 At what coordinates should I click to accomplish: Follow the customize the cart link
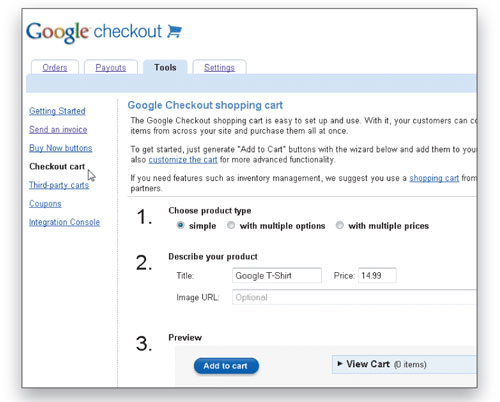tap(183, 160)
